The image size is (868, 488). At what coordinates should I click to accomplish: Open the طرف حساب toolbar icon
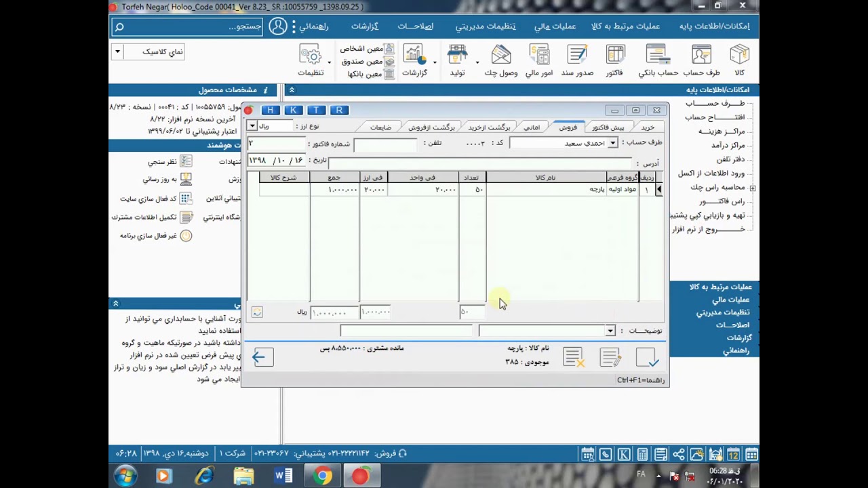[701, 60]
